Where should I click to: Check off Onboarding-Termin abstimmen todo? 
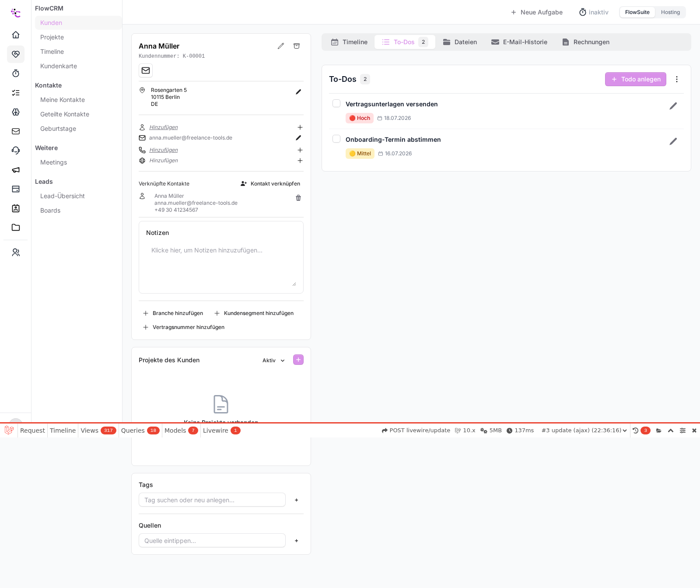pos(336,139)
